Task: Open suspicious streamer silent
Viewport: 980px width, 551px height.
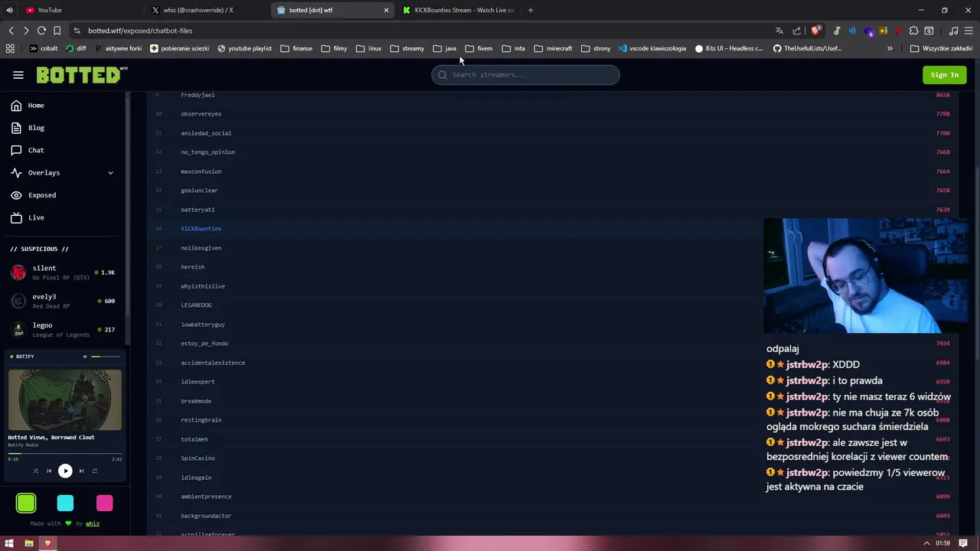Action: [63, 272]
